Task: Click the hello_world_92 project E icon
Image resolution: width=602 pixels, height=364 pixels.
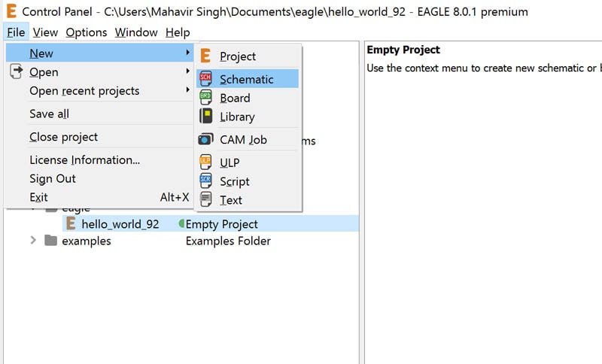Action: (71, 223)
